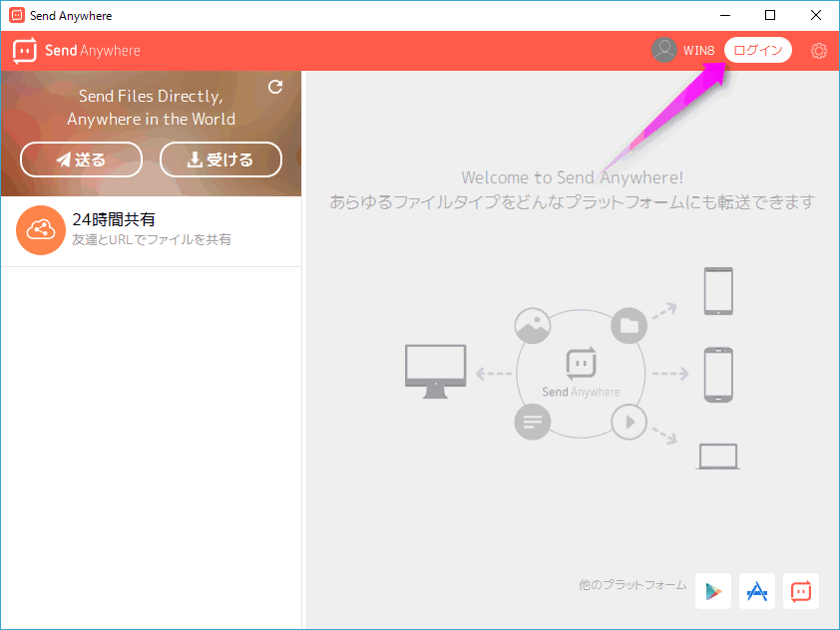Click the WIN8 device name label

point(698,51)
